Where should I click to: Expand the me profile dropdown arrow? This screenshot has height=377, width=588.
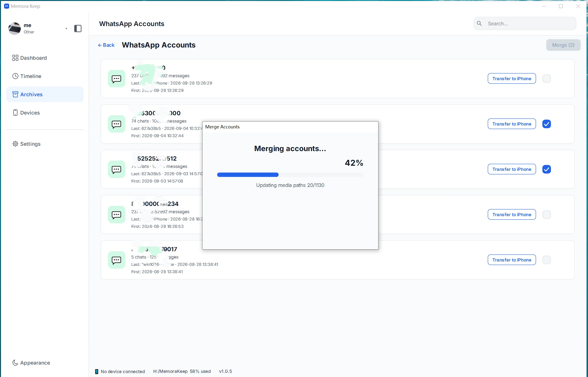(66, 29)
